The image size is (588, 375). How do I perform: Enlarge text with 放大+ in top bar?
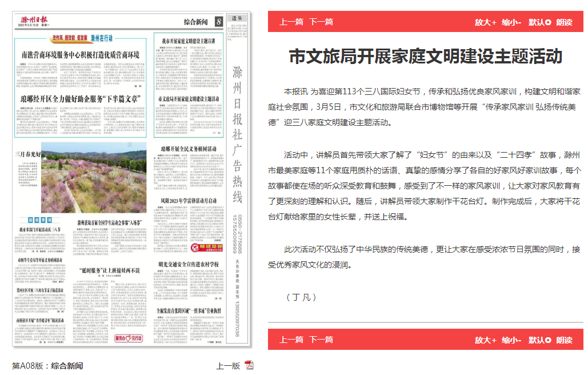pos(485,22)
